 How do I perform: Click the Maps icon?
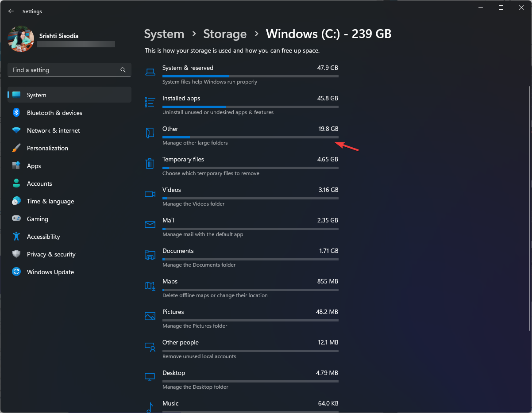150,286
